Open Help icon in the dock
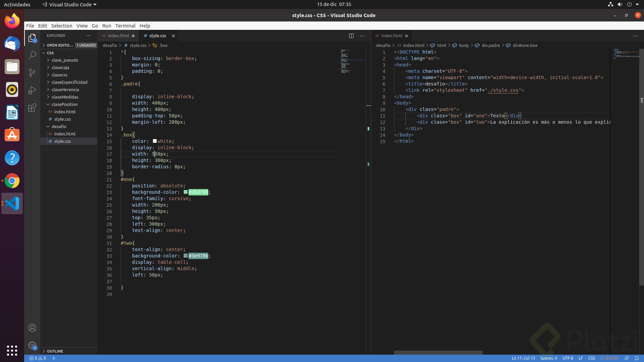Viewport: 644px width, 362px height. coord(12,158)
